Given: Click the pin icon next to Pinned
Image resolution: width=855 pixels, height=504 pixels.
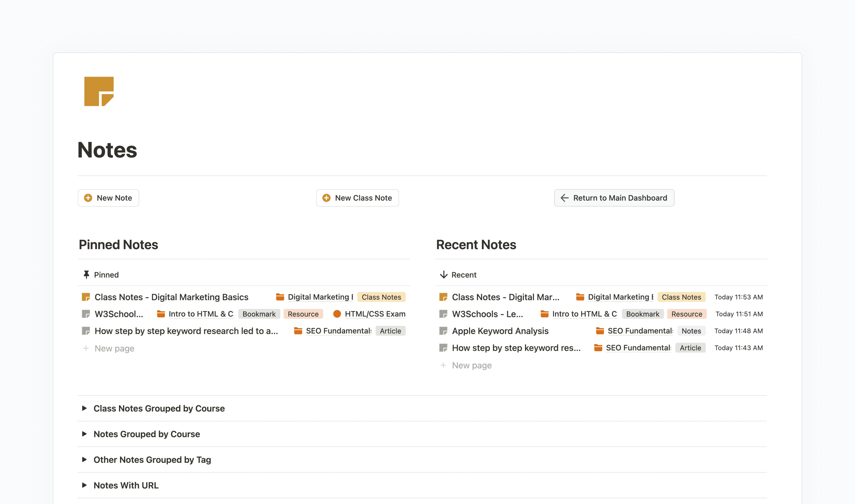Looking at the screenshot, I should click(86, 275).
